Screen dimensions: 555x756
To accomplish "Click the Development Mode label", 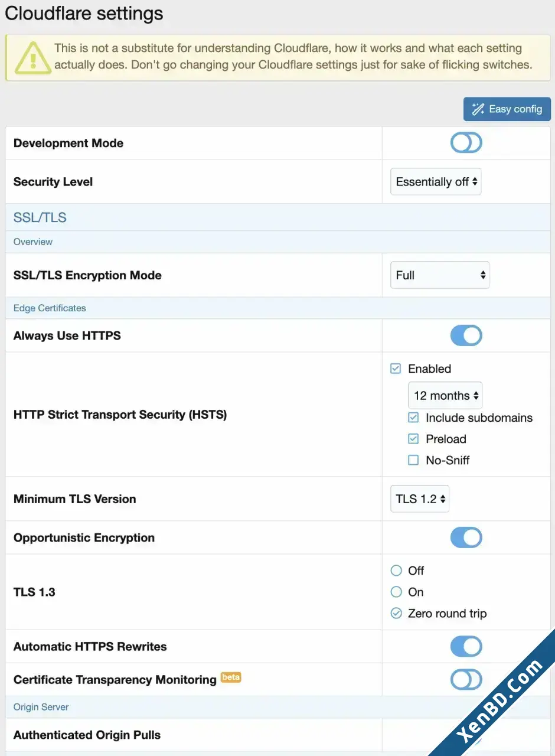I will [x=68, y=143].
